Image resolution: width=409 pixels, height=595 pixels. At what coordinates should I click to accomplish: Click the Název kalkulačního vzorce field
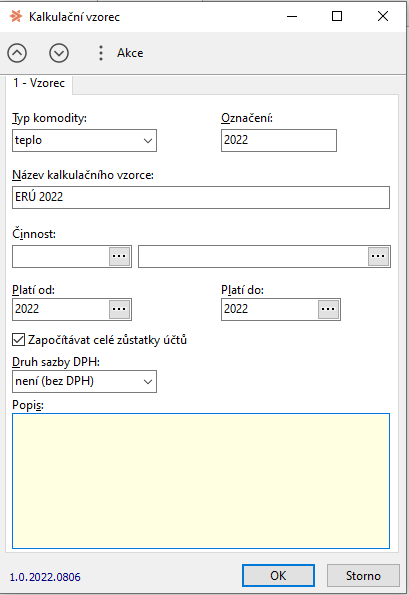click(201, 197)
